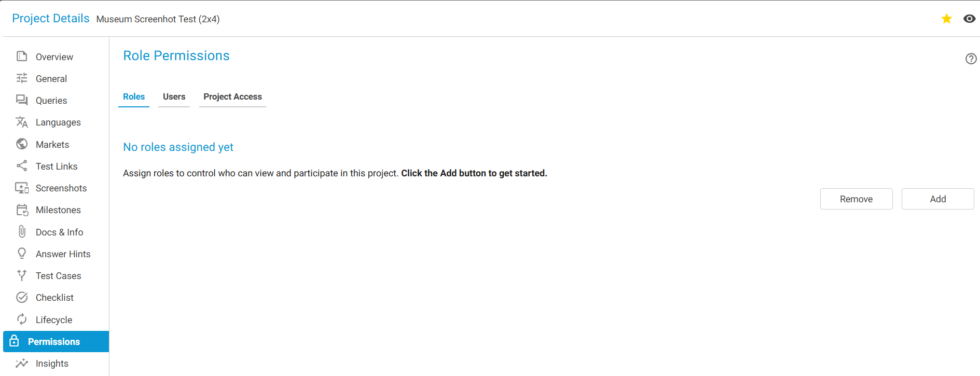Click the help question mark icon
The image size is (980, 376).
pos(971,59)
